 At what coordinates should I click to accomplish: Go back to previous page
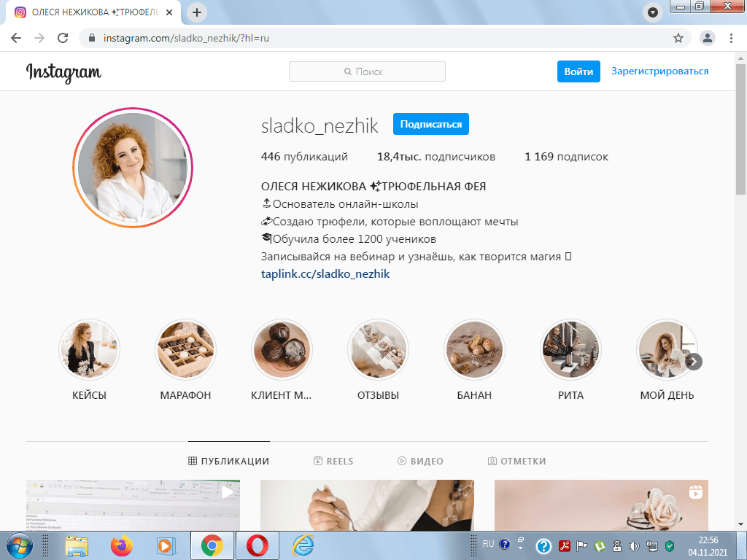pos(16,38)
